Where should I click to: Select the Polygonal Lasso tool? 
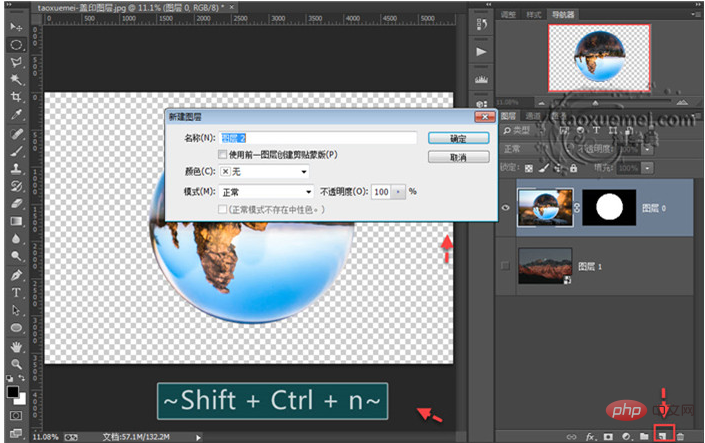pos(16,62)
